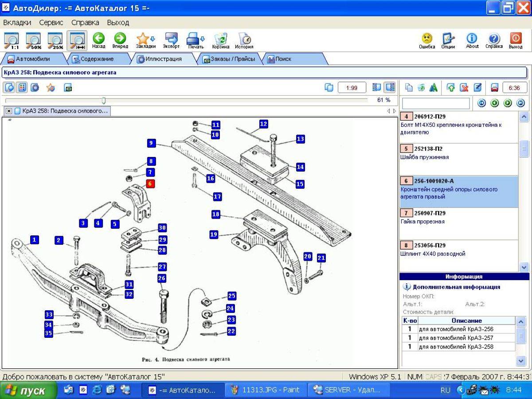Open the Корзина basket
The image size is (532, 399).
[221, 40]
